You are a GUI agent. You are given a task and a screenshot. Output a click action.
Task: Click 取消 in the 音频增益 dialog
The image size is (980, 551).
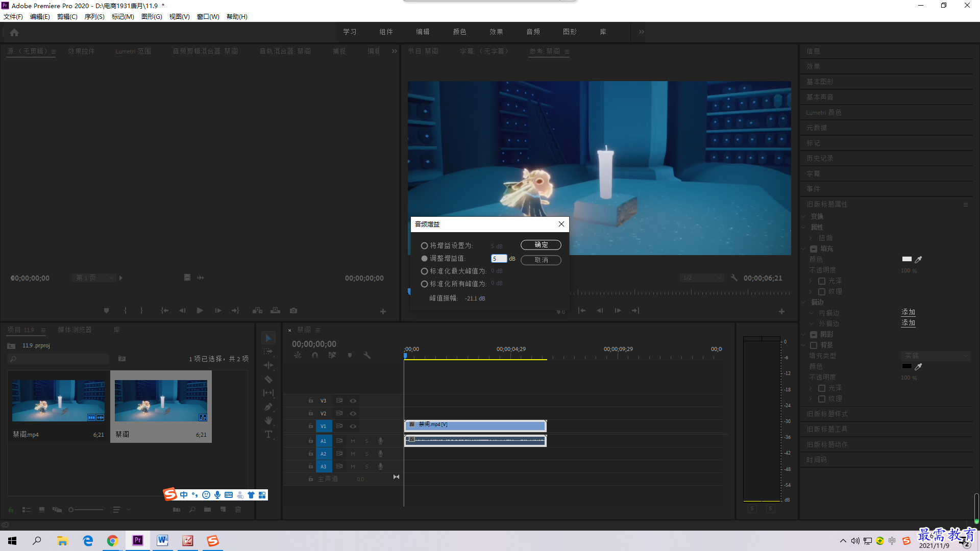click(541, 260)
